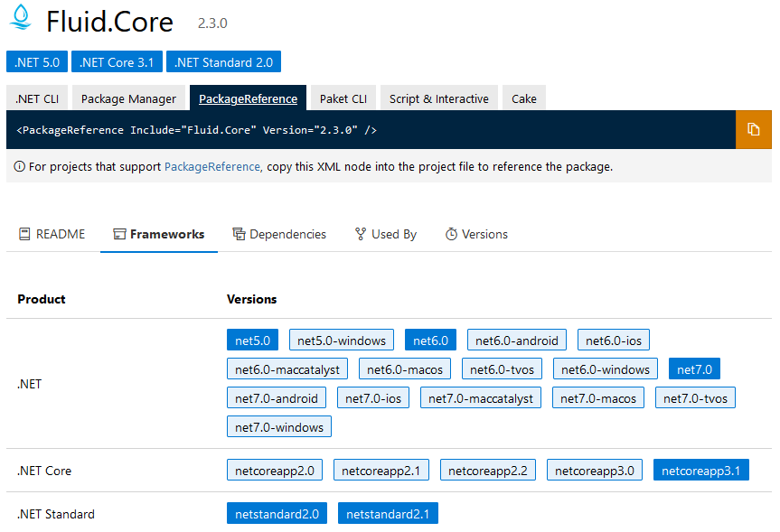
Task: Click the Fluid.Core water drop logo
Action: point(21,17)
